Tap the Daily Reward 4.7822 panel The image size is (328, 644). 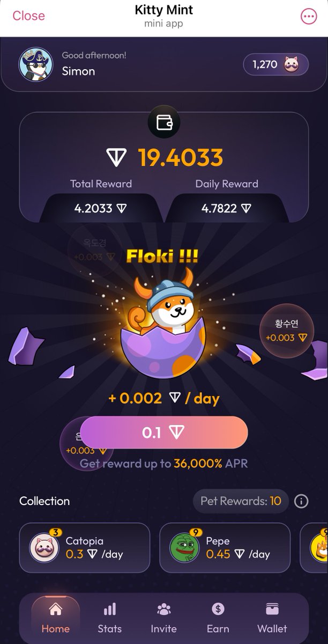coord(226,208)
